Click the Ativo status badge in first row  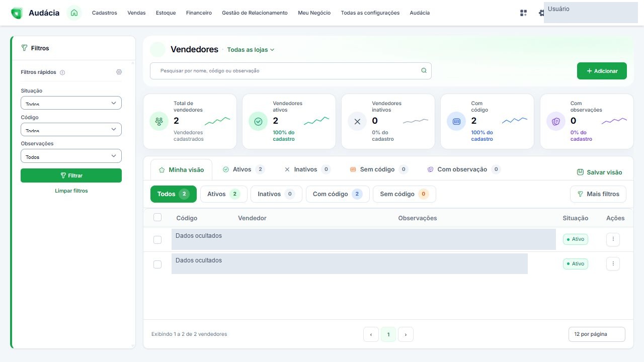click(x=576, y=239)
